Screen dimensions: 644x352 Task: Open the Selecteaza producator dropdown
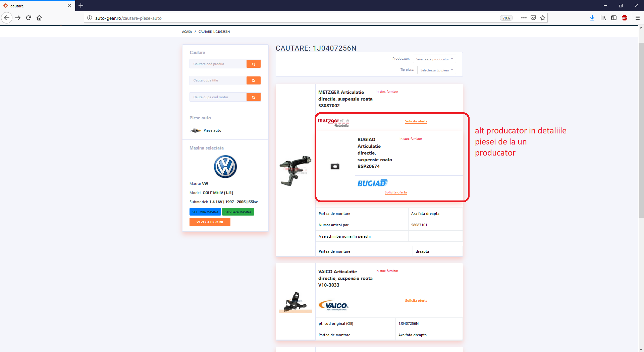click(434, 59)
